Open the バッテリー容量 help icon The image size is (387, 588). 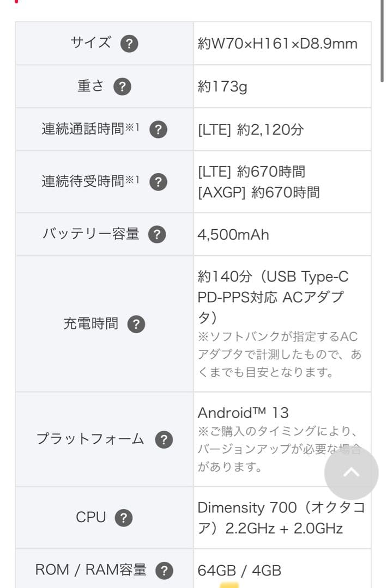click(158, 234)
